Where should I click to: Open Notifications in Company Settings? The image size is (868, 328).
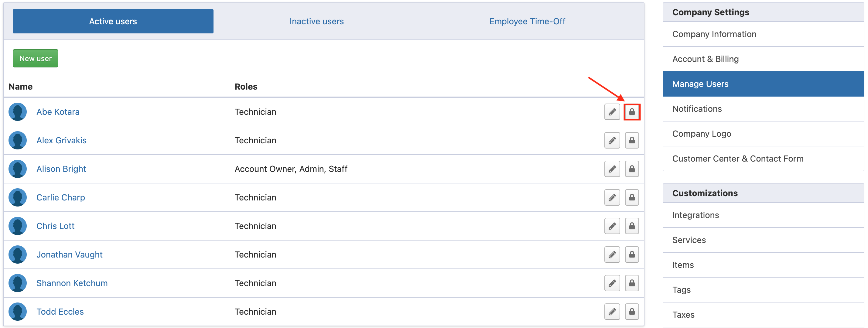click(x=697, y=109)
